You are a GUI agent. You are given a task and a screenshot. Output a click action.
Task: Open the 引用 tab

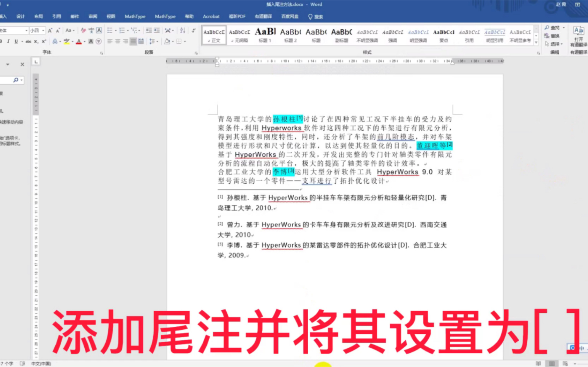(57, 17)
